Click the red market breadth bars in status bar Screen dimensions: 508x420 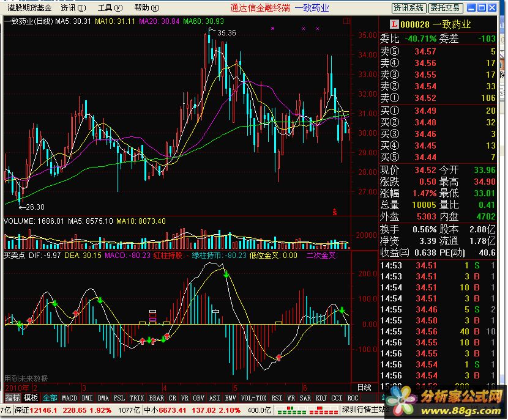324,411
